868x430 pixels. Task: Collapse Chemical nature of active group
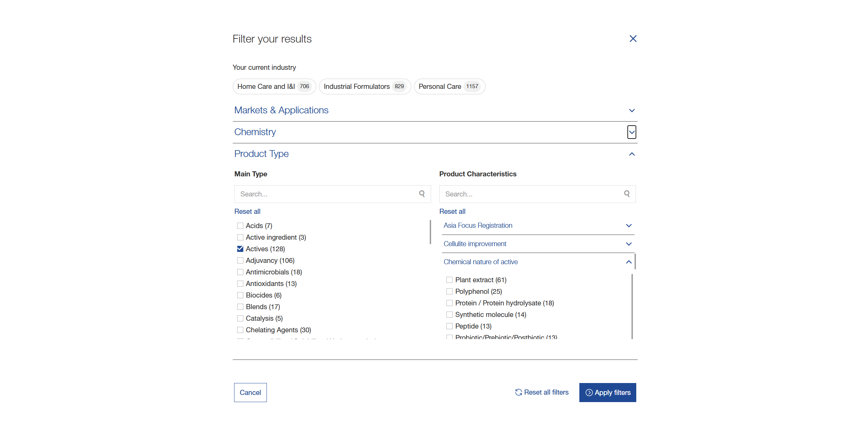coord(628,262)
